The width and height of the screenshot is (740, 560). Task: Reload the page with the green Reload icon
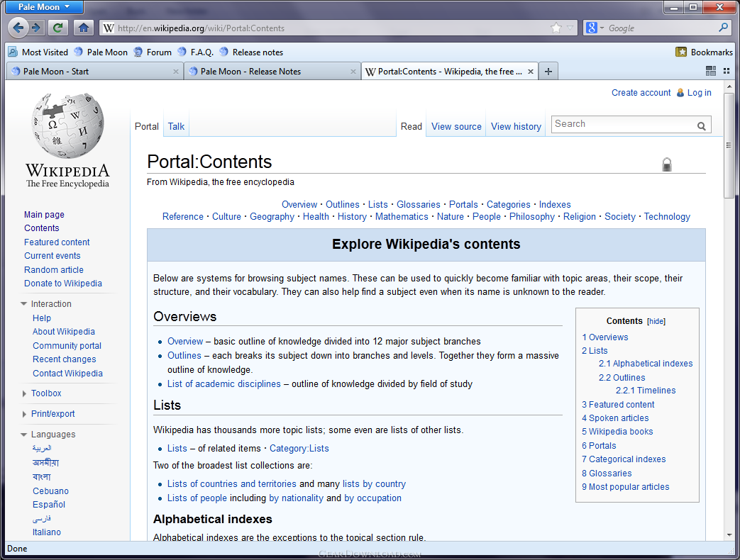pyautogui.click(x=57, y=28)
